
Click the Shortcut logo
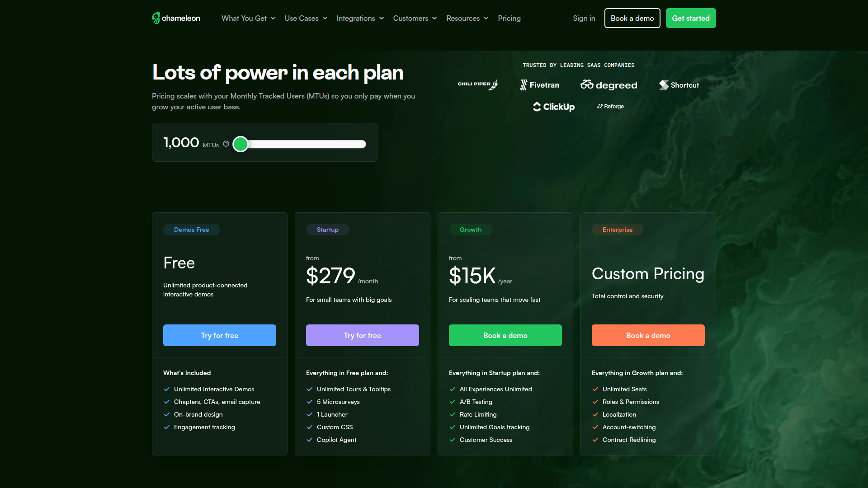[x=679, y=85]
